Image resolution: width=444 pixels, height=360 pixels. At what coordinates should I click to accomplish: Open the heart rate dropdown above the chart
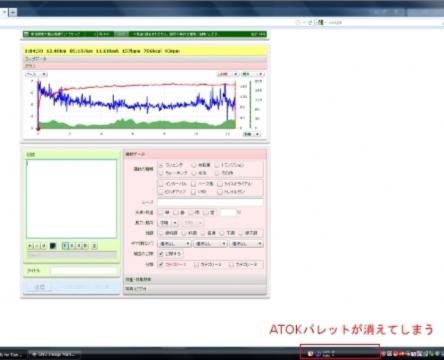228,74
